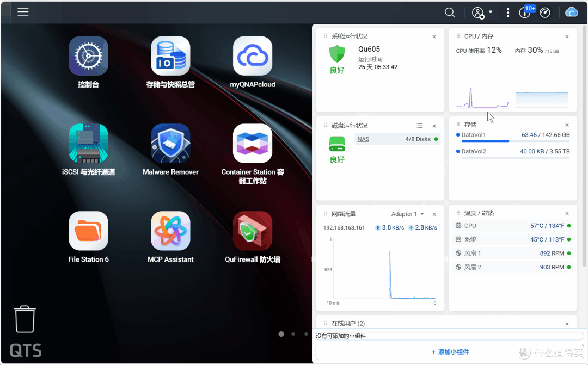Click CPU temperature row 57°C / 134°F
The image size is (588, 365).
513,226
